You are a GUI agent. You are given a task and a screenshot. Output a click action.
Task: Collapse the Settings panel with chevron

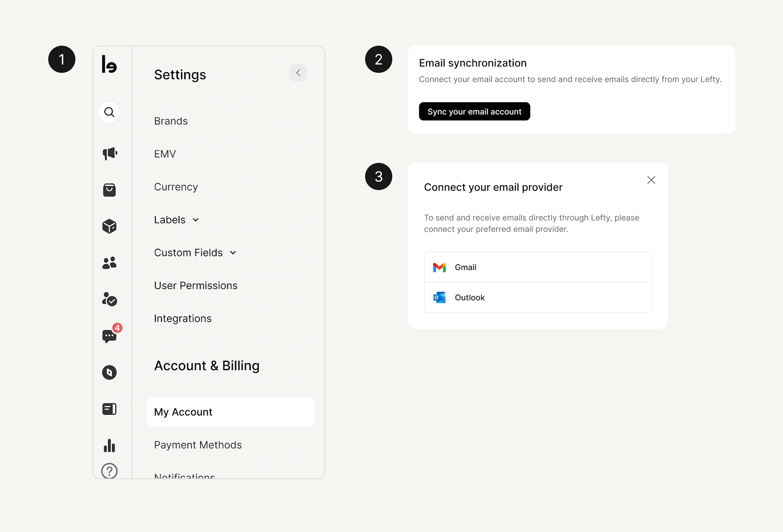pyautogui.click(x=298, y=73)
